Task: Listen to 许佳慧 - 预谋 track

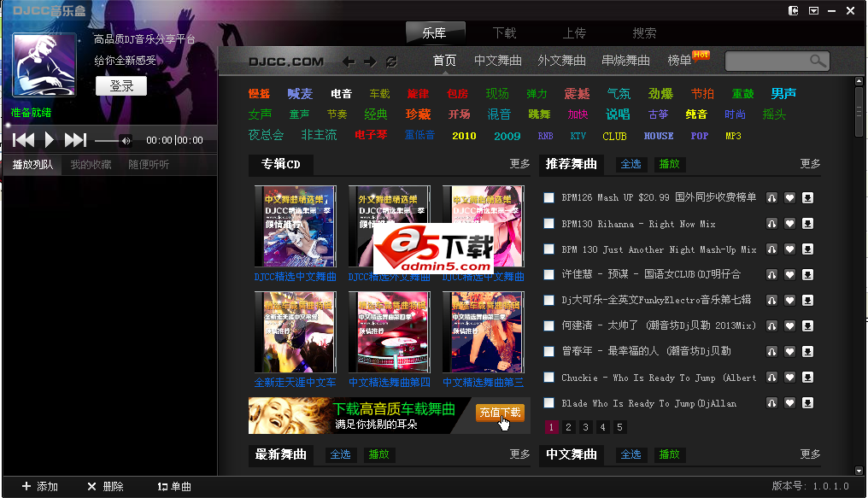Action: pos(771,274)
